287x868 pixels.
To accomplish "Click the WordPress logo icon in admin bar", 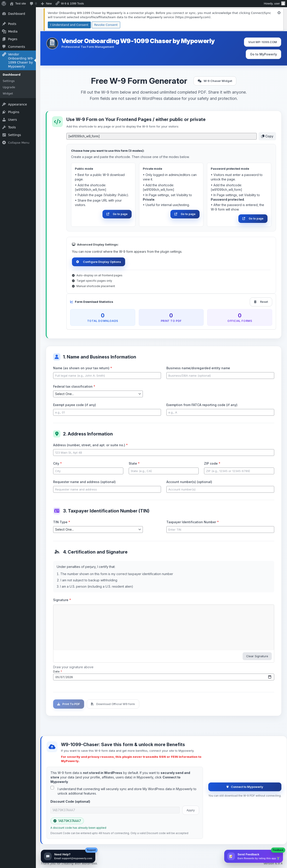I will (x=4, y=3).
